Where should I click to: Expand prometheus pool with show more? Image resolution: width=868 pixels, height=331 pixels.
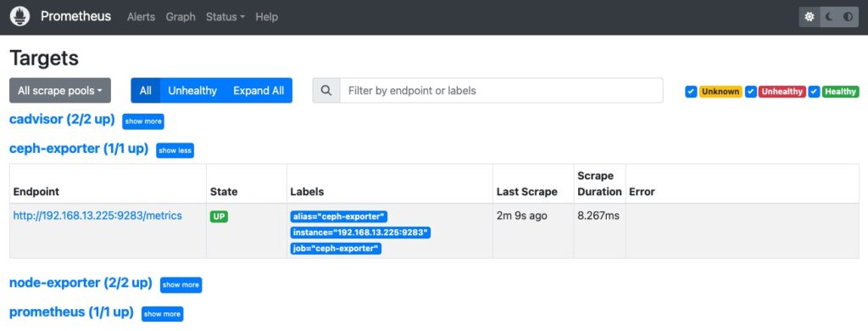click(x=162, y=314)
